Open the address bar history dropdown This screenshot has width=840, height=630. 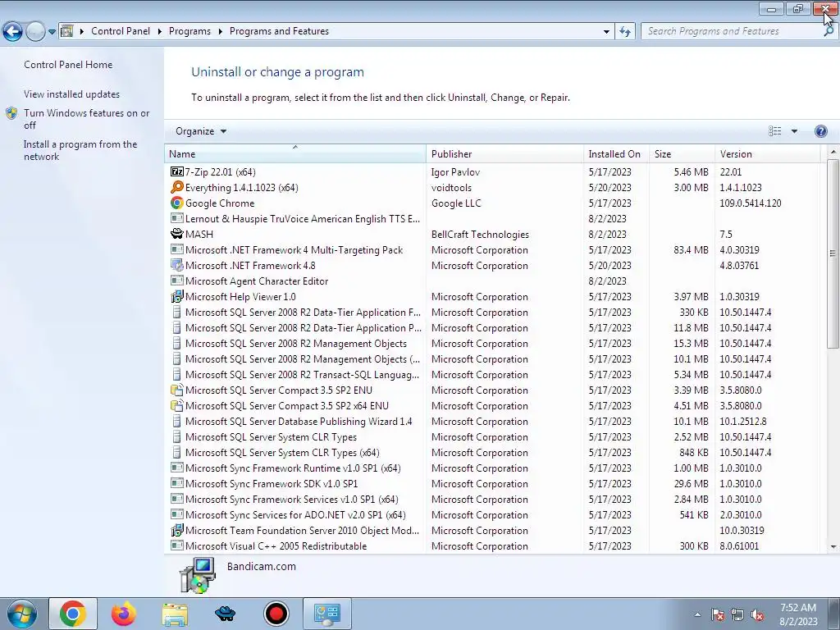[x=606, y=32]
